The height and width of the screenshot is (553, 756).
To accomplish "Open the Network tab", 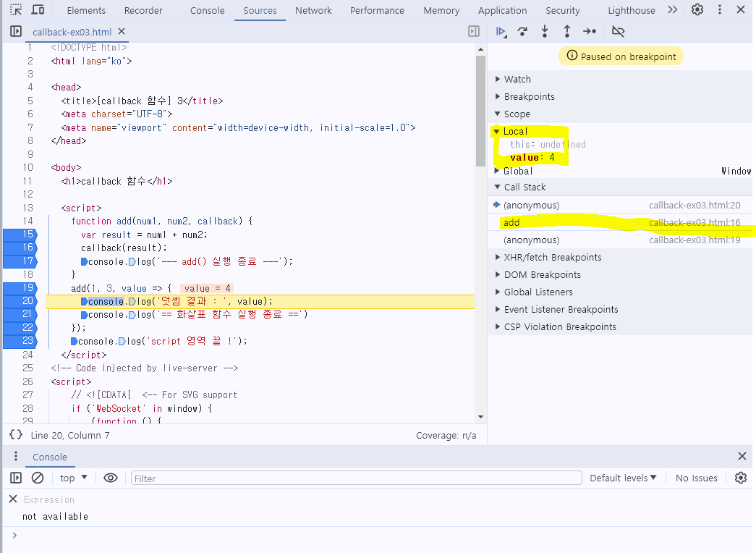I will click(313, 10).
